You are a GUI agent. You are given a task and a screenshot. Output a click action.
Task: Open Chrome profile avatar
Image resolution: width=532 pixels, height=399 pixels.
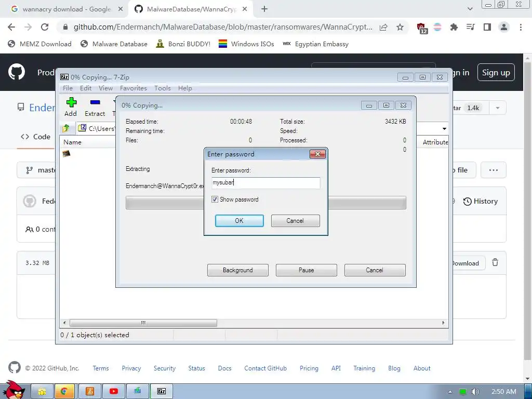(x=504, y=27)
